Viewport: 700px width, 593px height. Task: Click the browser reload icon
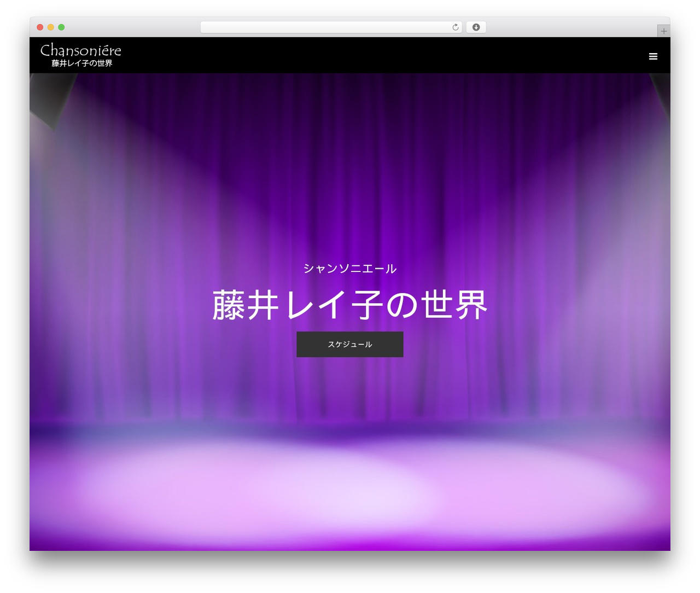coord(455,27)
